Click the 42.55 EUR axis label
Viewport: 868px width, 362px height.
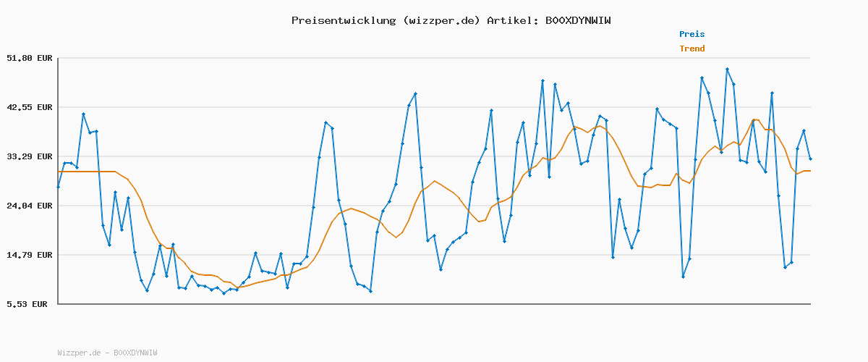coord(30,107)
